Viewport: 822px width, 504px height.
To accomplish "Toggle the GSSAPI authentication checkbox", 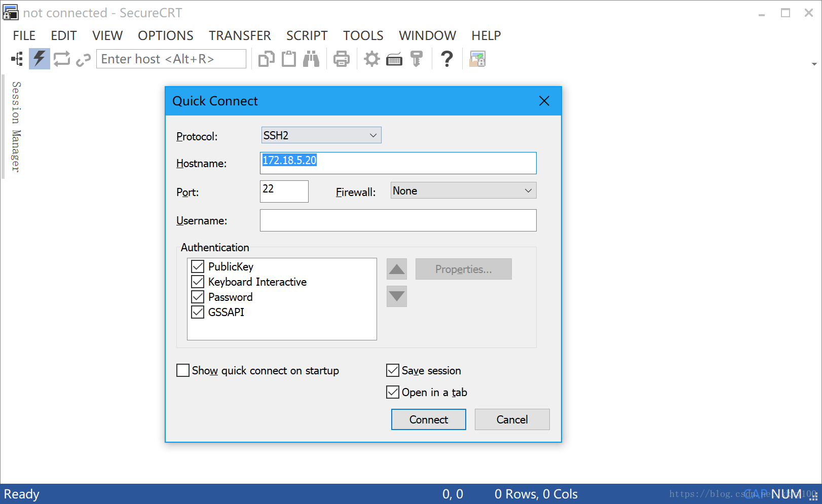I will (x=198, y=312).
